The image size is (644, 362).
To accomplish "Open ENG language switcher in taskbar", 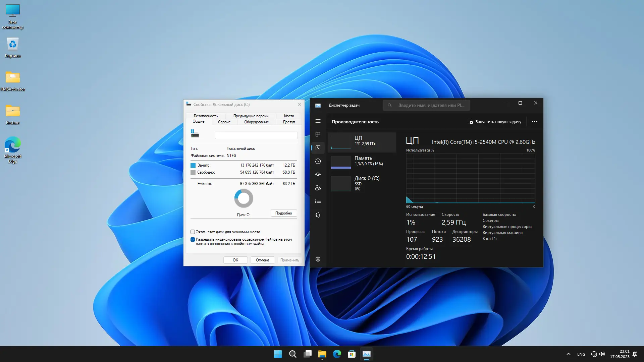I will 581,354.
